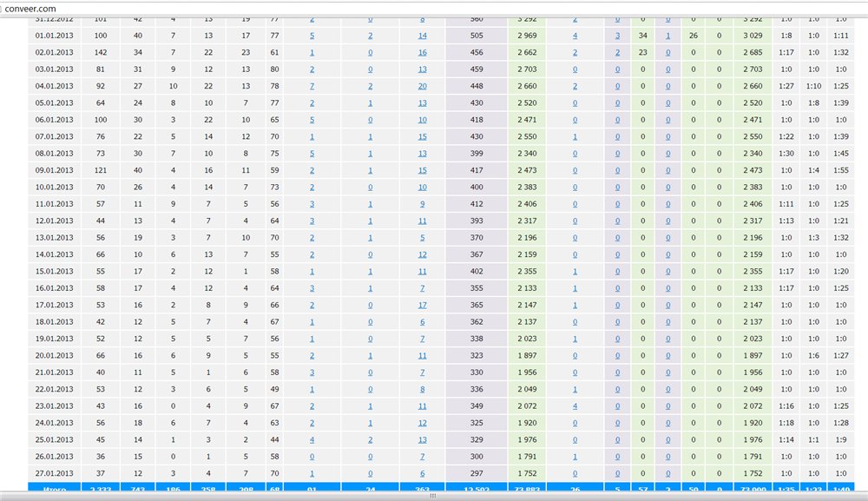Follow the 8 link in the 22.01.2013 row
The image size is (868, 501).
[423, 389]
